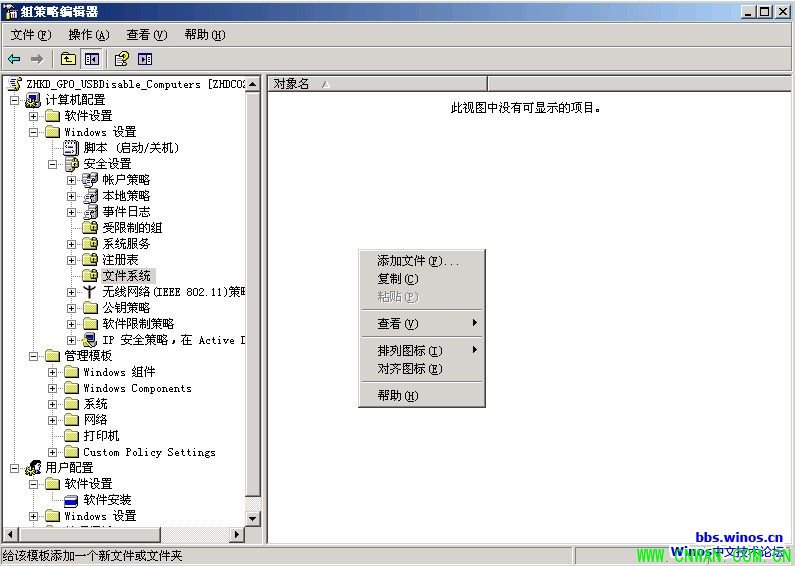Click the tree pane scroll-down arrow
The width and height of the screenshot is (795, 566).
coord(253,518)
